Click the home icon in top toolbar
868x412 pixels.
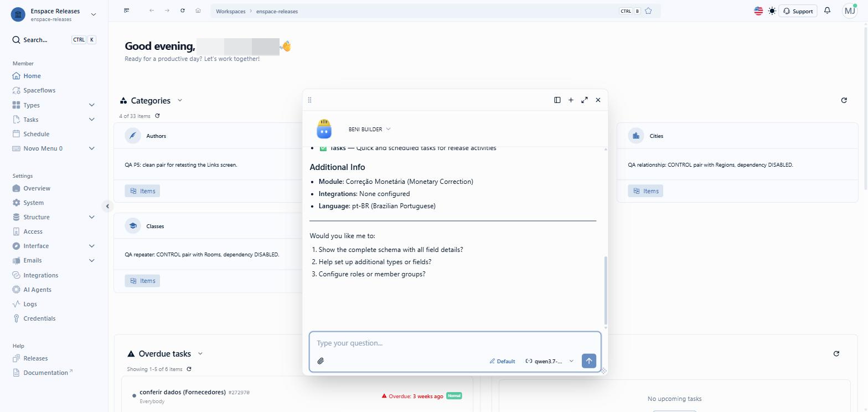coord(198,11)
